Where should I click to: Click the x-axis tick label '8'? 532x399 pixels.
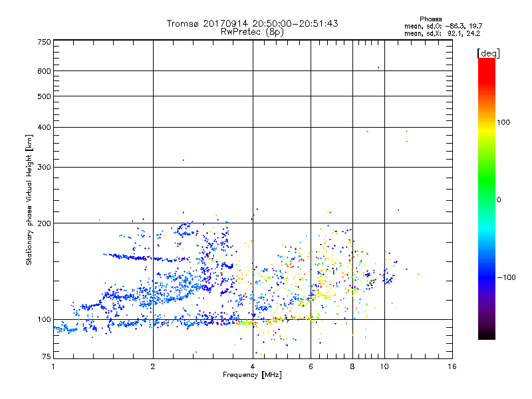pos(352,366)
